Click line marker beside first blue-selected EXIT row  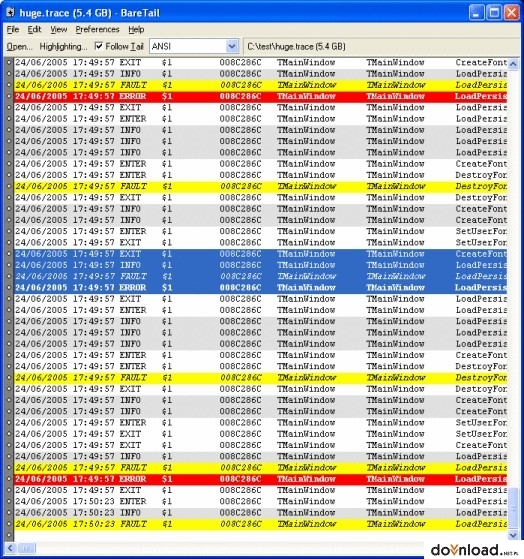click(9, 254)
